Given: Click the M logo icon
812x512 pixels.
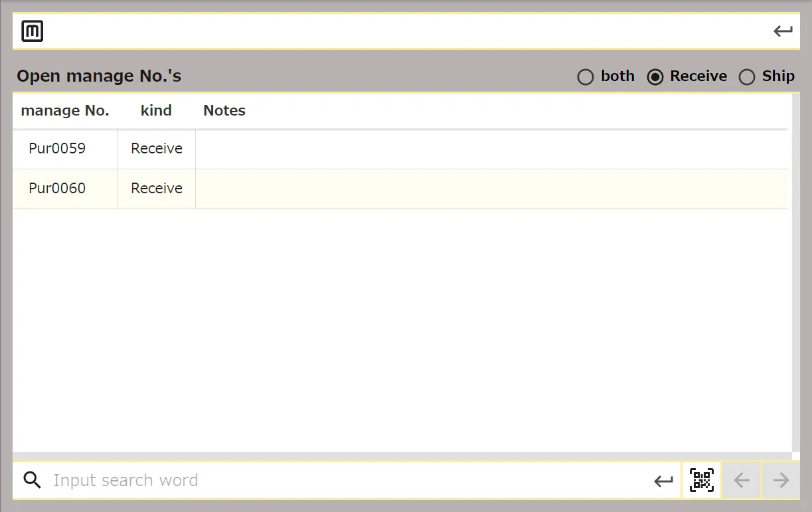Looking at the screenshot, I should (x=32, y=31).
